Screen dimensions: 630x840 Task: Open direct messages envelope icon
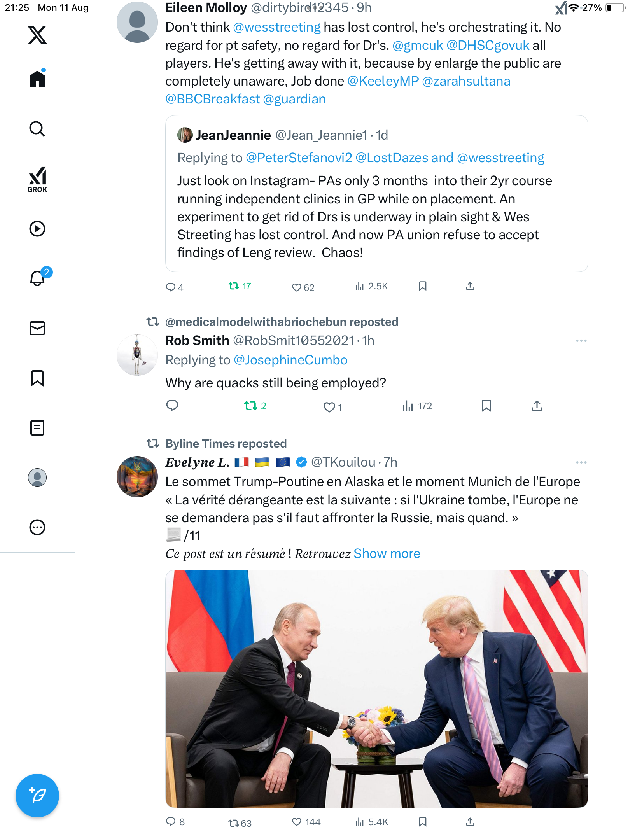(x=37, y=328)
